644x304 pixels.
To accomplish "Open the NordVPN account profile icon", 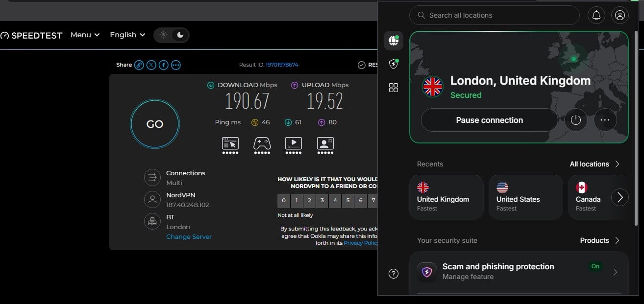I will tap(620, 15).
